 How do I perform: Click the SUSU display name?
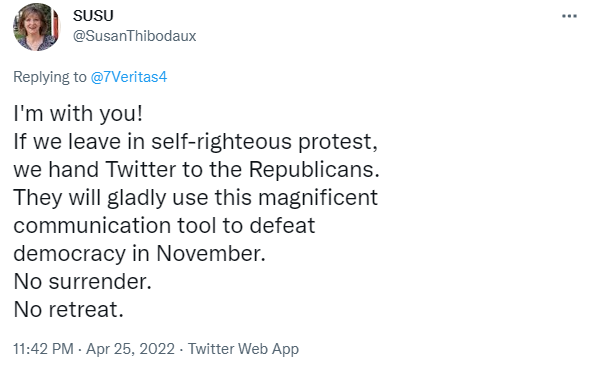click(93, 16)
